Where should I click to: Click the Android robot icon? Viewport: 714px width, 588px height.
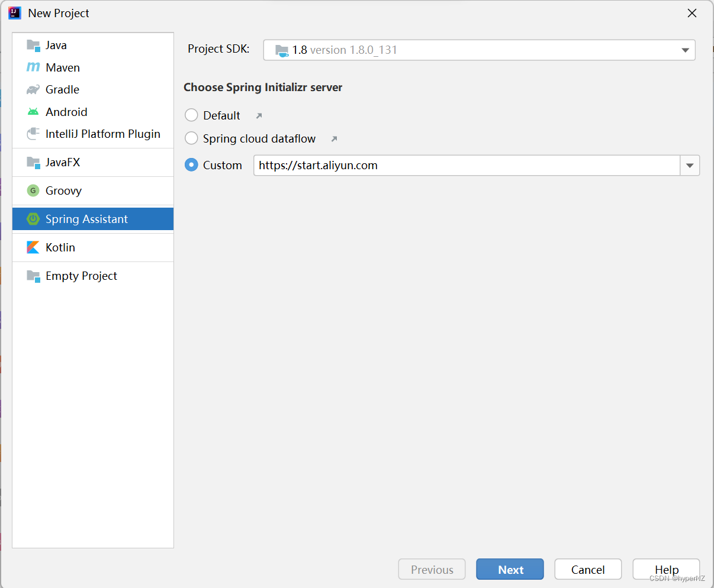tap(33, 112)
